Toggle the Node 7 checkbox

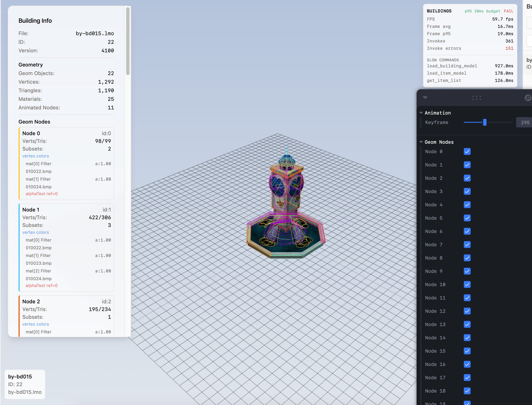click(467, 245)
